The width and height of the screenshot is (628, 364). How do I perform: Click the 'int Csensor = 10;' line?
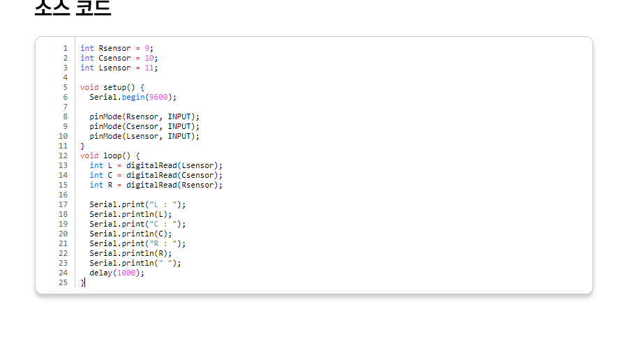point(119,59)
